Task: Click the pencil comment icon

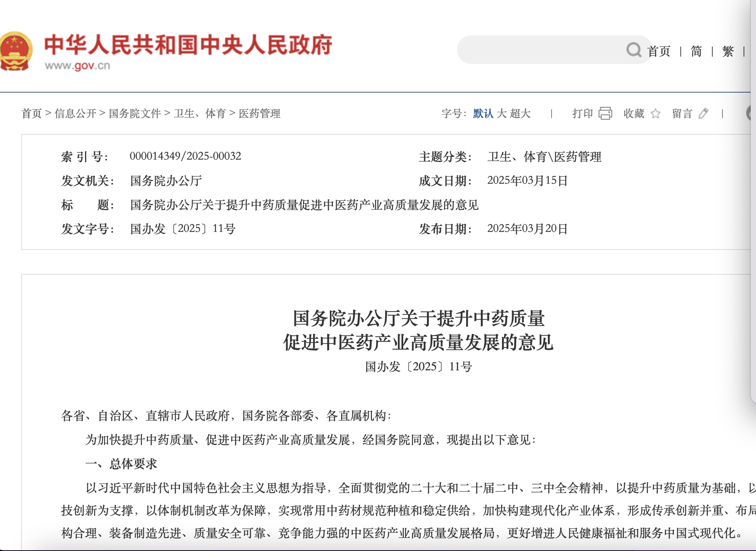Action: click(x=703, y=113)
